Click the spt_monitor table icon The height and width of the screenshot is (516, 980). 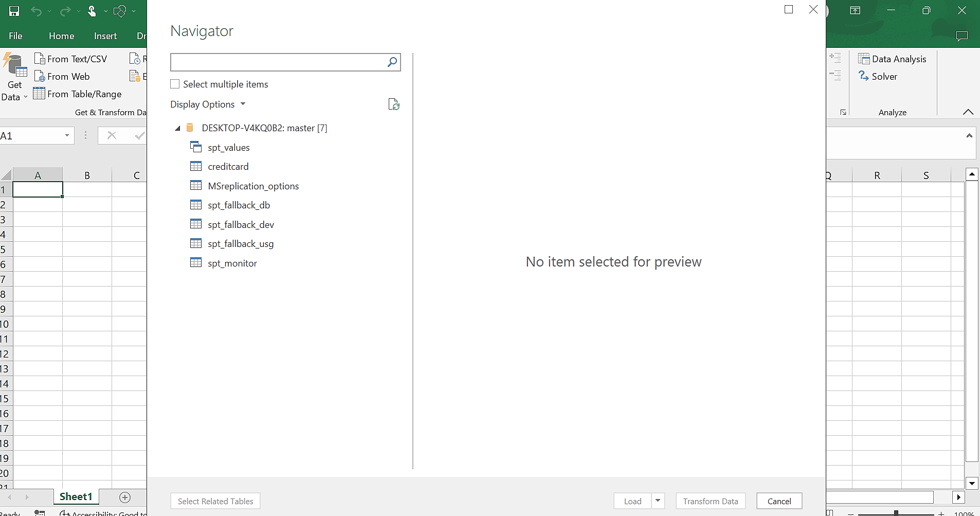coord(196,263)
